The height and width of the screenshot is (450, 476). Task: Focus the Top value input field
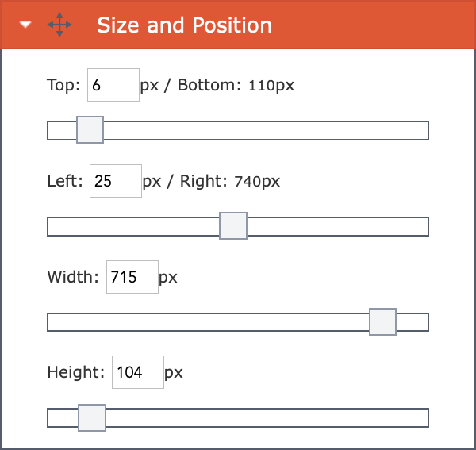click(113, 85)
